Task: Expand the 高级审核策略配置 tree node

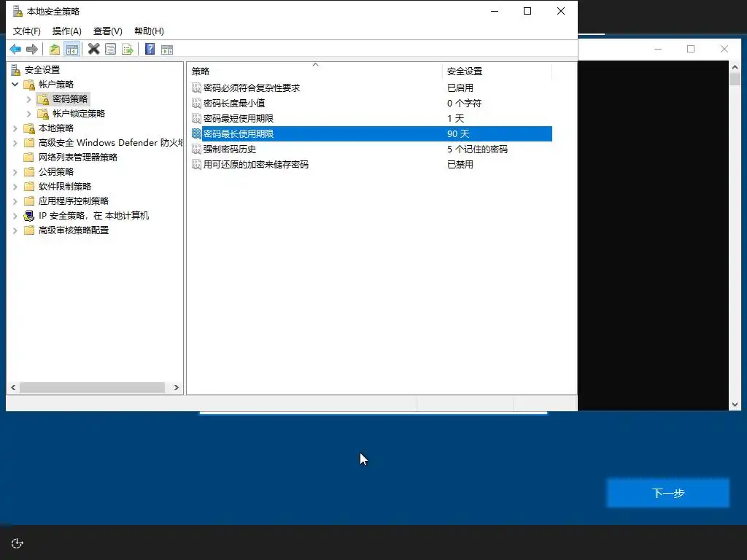Action: pos(15,230)
